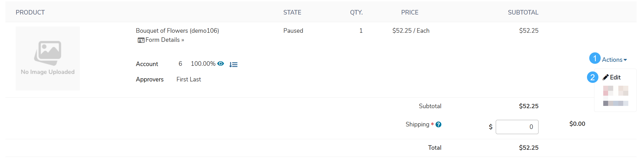This screenshot has width=644, height=160.
Task: Click the caret arrow next to Actions
Action: pyautogui.click(x=625, y=60)
